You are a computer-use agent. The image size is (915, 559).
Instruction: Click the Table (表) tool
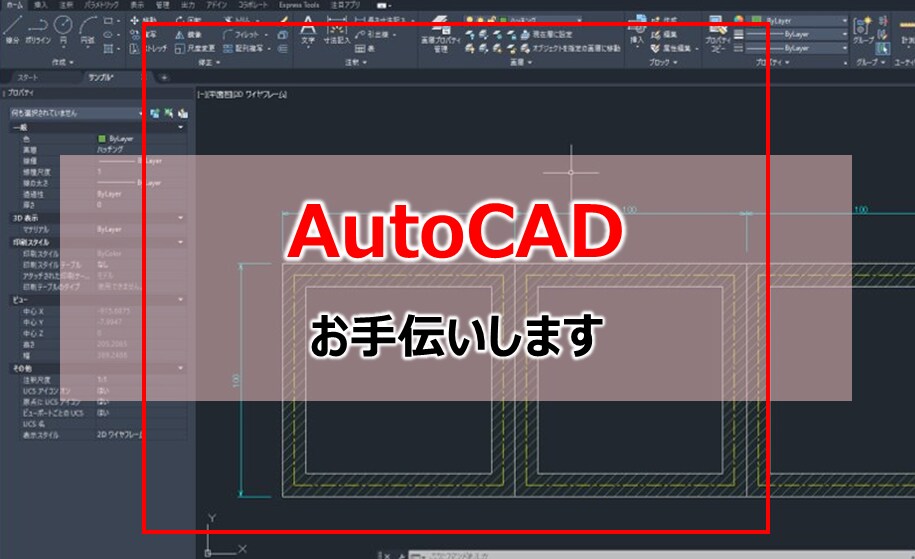click(x=365, y=48)
